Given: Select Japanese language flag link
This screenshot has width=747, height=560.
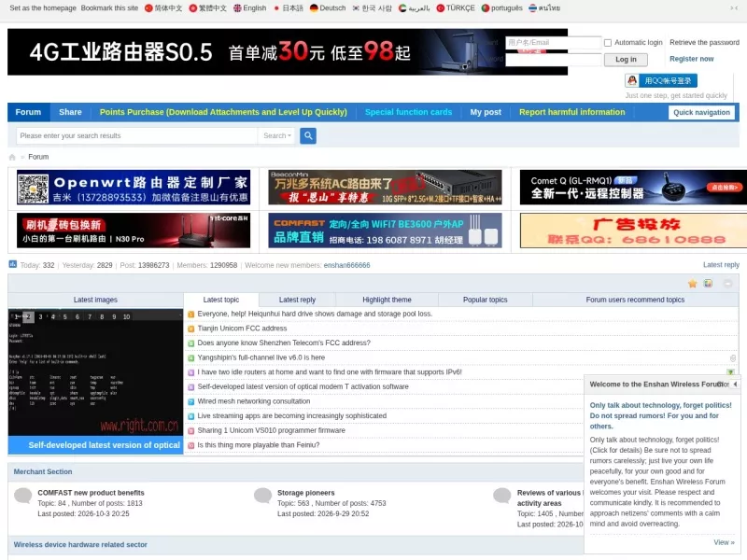Looking at the screenshot, I should (288, 8).
